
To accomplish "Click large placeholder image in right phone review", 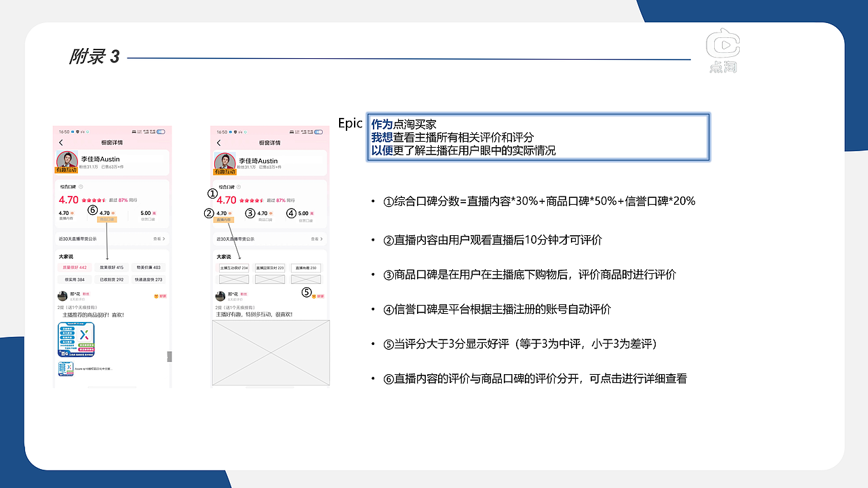I will [271, 353].
